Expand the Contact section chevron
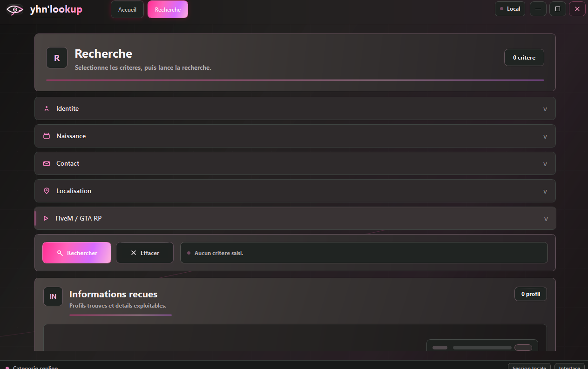Image resolution: width=588 pixels, height=369 pixels. tap(545, 164)
